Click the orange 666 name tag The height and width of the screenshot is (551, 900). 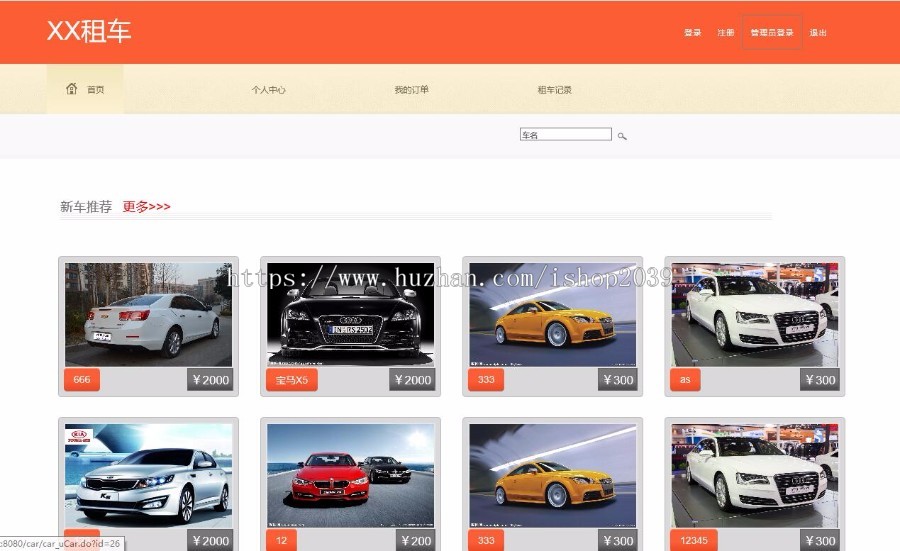(x=82, y=379)
